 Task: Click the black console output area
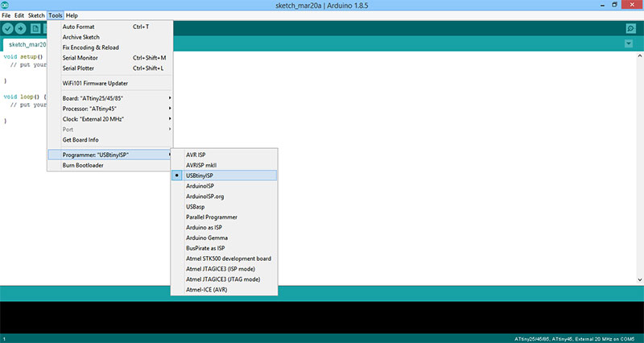(322, 317)
